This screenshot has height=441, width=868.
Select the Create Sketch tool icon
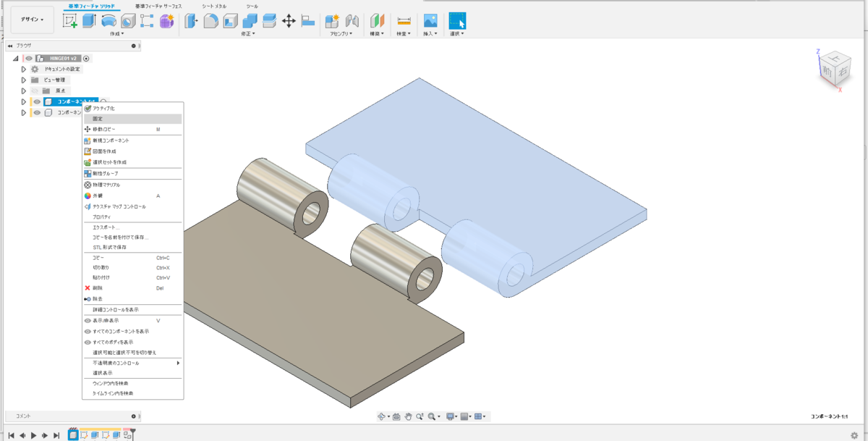pos(70,21)
